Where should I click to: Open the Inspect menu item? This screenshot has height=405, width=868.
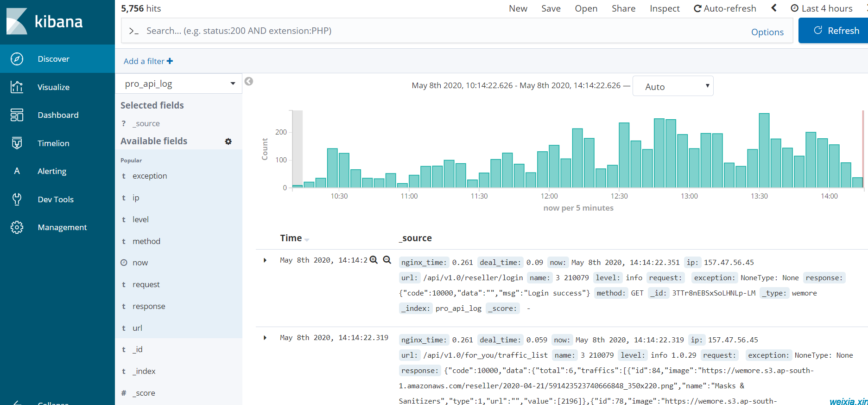(665, 8)
